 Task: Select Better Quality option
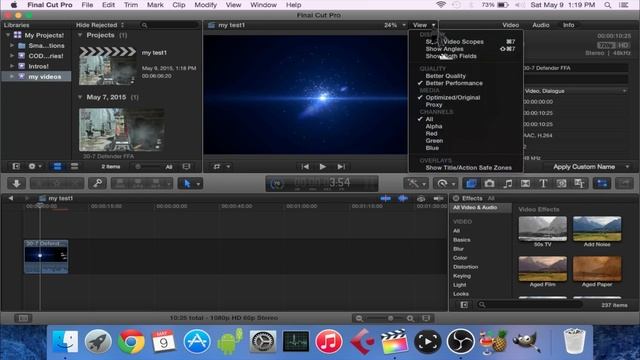tap(445, 76)
